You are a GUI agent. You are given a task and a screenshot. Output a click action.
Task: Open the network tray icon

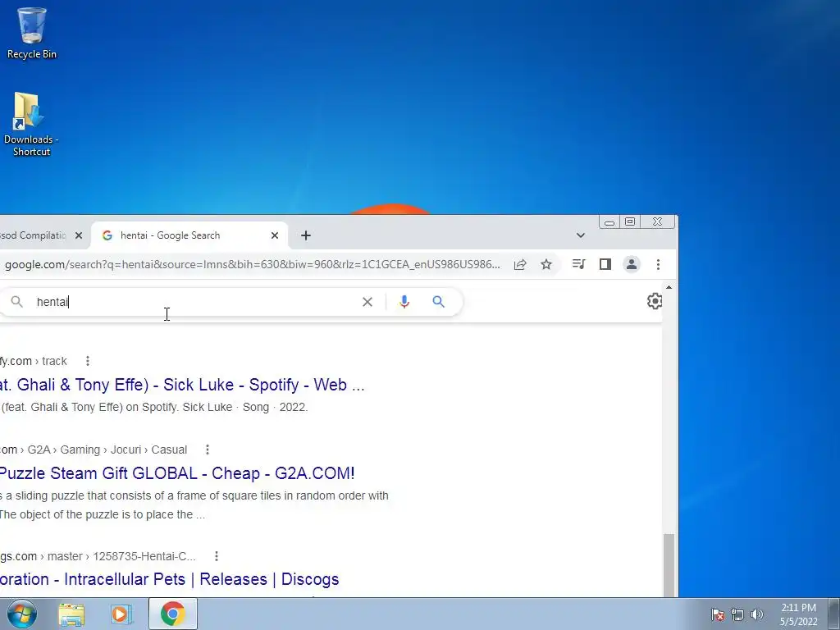(x=737, y=614)
